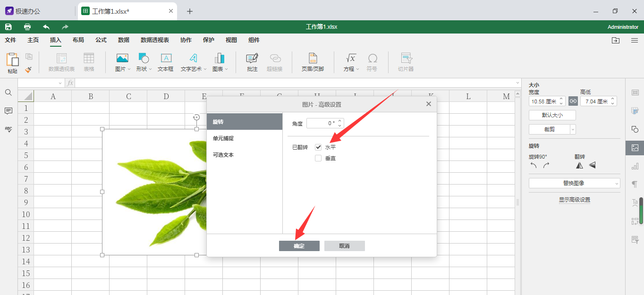Expand the 形状 dropdown arrow
Viewport: 644px width, 295px height.
pos(151,69)
